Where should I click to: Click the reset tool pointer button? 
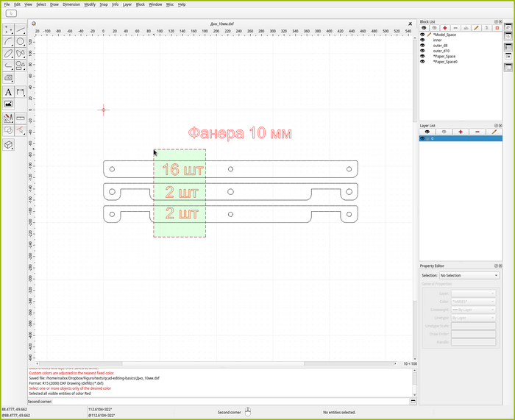(x=12, y=13)
